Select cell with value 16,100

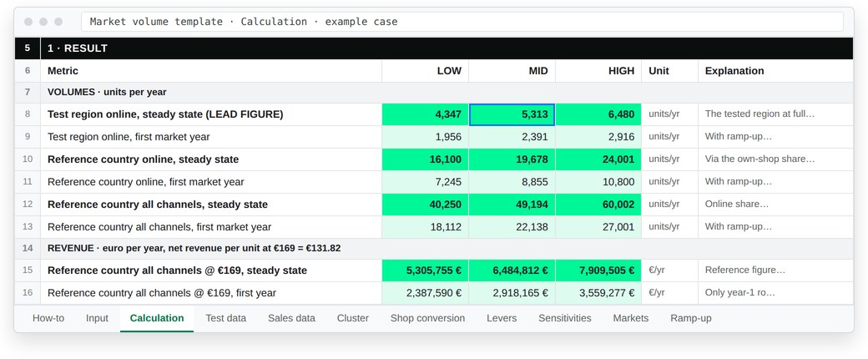(425, 159)
